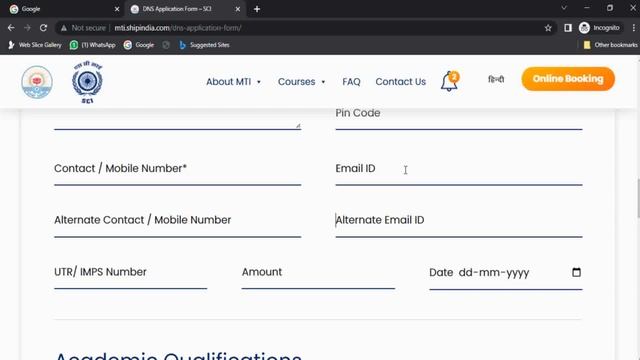Minimize the browser window

point(587,8)
